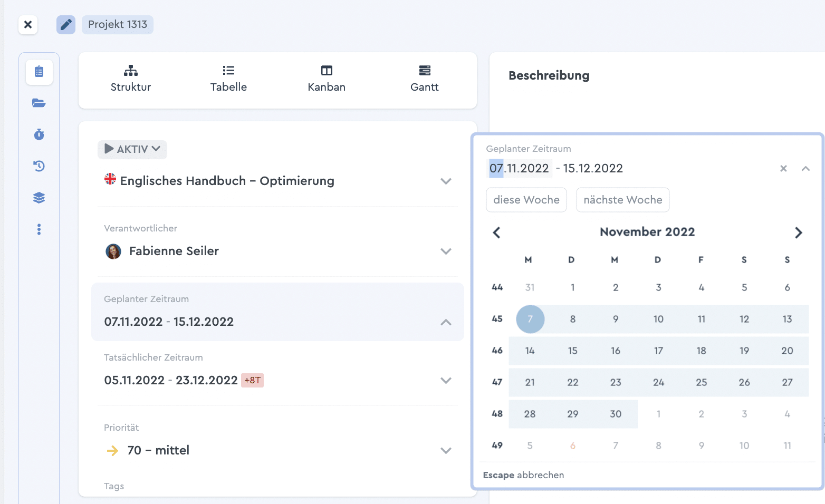Screen dimensions: 825x504
Task: Open the folder icon in the sidebar
Action: click(x=39, y=103)
